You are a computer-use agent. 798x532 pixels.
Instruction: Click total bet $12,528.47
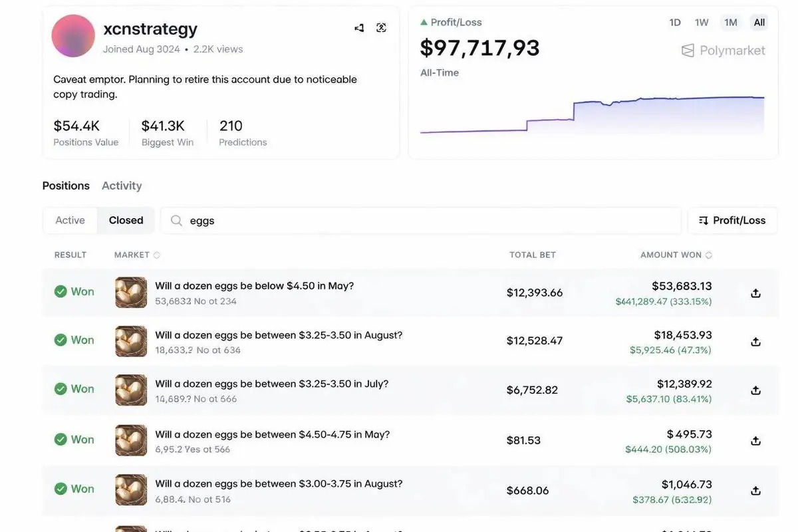pos(535,341)
